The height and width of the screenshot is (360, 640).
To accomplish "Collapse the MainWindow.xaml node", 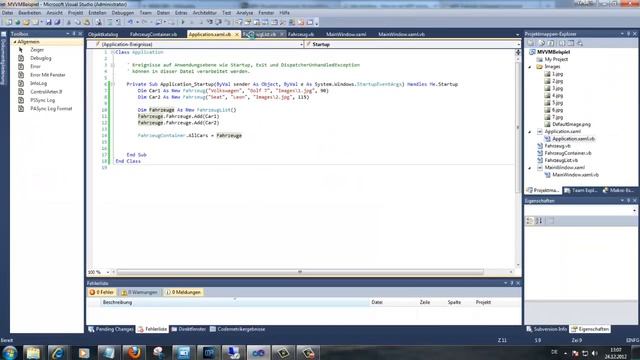I will pyautogui.click(x=530, y=167).
